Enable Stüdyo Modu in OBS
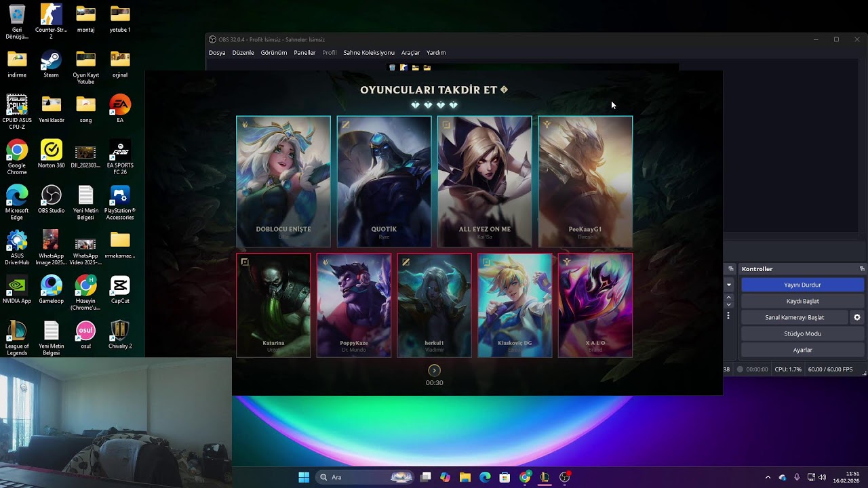This screenshot has height=488, width=868. [x=802, y=333]
